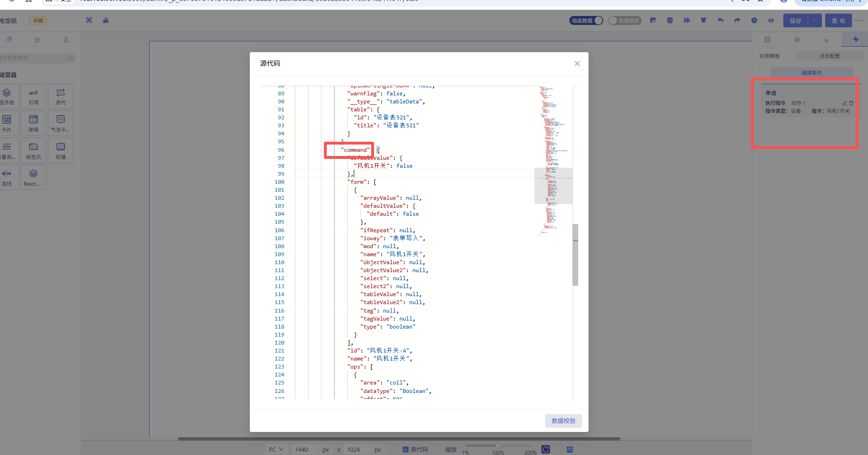Click the undo arrow icon
The image size is (868, 455).
point(720,21)
